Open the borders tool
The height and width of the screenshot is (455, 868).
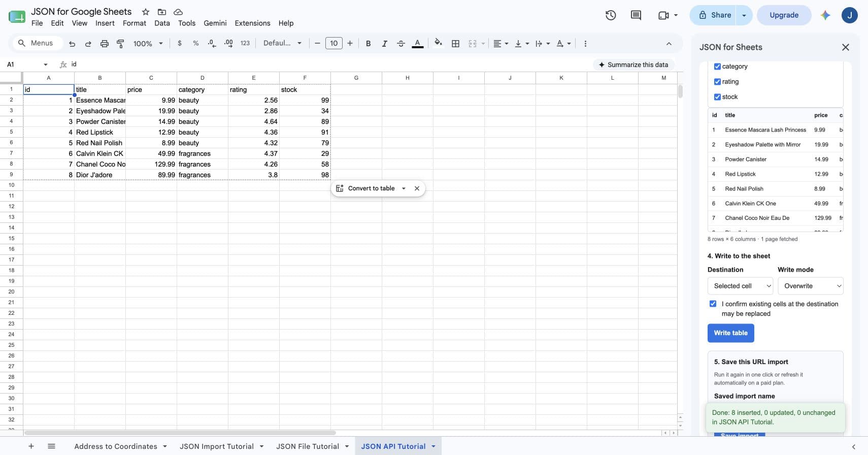click(456, 44)
